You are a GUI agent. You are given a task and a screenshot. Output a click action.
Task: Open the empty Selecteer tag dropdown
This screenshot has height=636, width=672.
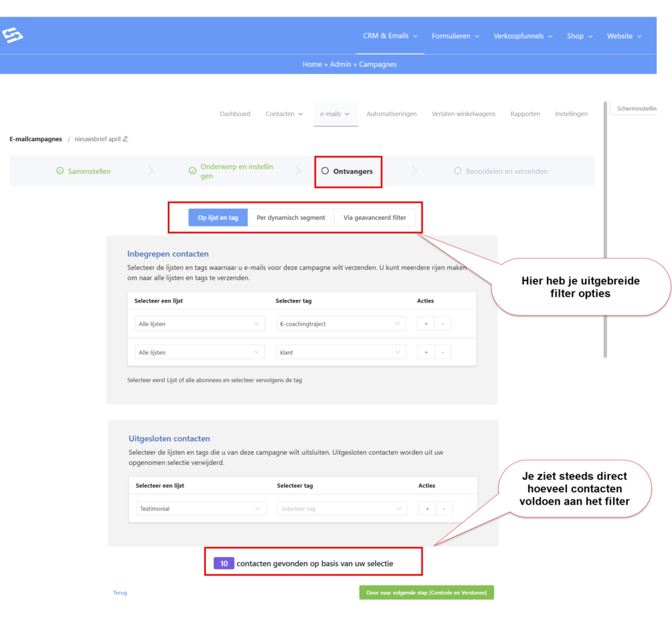pos(342,509)
